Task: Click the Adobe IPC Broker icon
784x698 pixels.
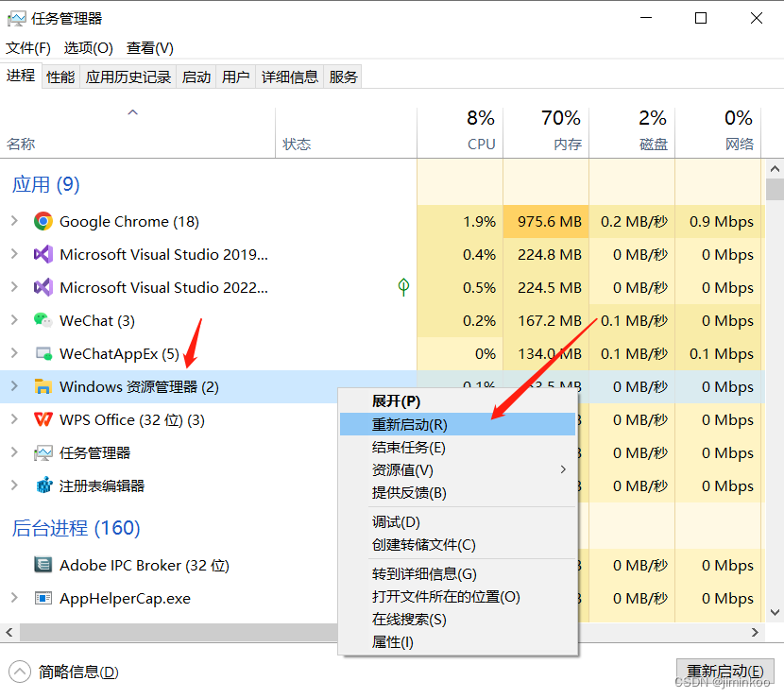Action: [x=43, y=565]
